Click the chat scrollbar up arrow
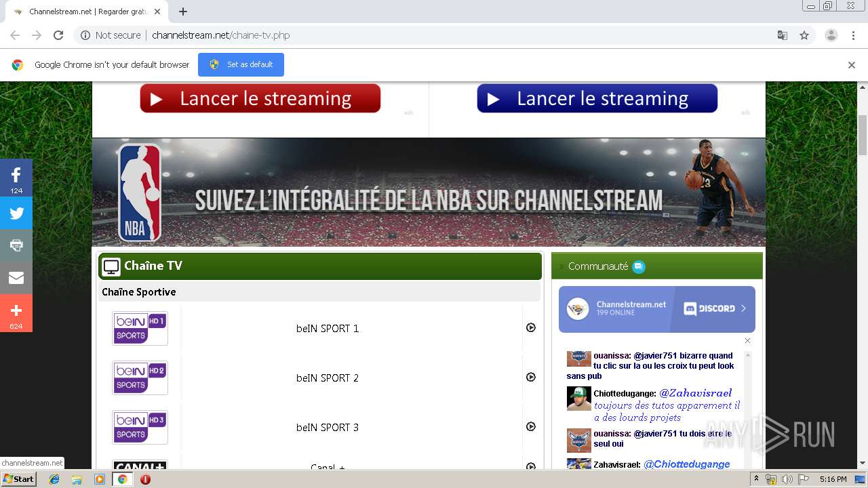Viewport: 868px width, 488px height. click(x=748, y=354)
